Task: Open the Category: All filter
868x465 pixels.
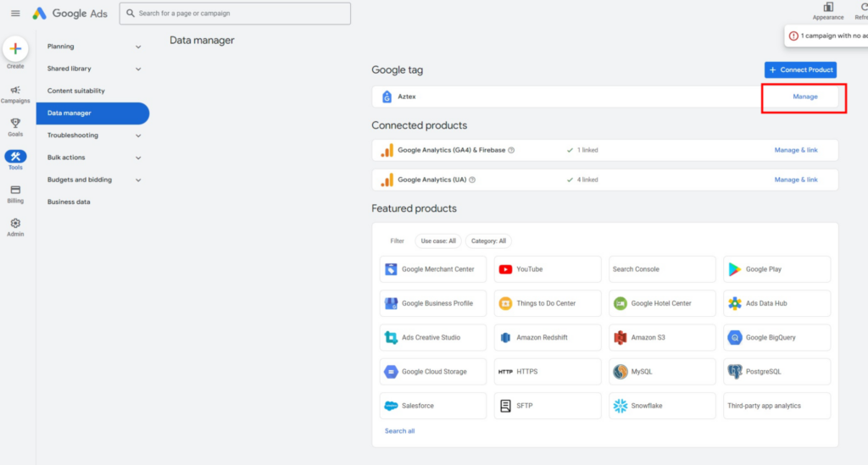Action: pos(488,241)
